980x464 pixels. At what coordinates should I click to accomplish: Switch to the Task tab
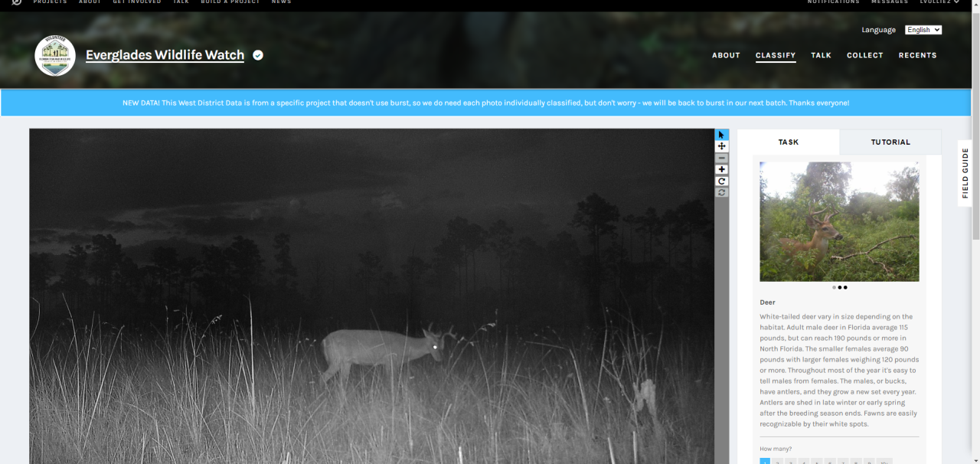789,142
